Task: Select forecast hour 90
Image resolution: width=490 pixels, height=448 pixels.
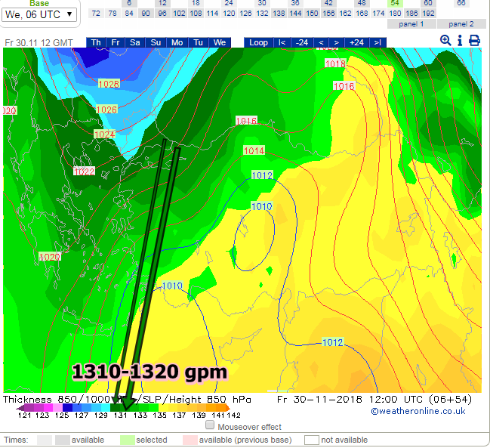Action: click(x=146, y=14)
